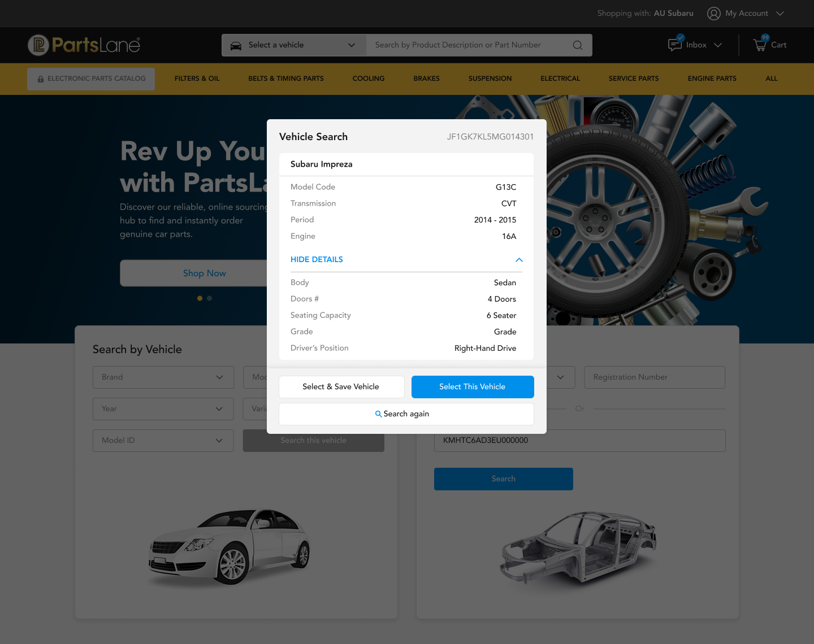
Task: Click Body value Sedan
Action: [x=505, y=282]
